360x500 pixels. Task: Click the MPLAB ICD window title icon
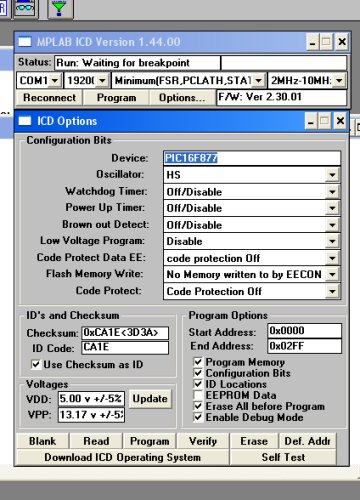(x=25, y=42)
